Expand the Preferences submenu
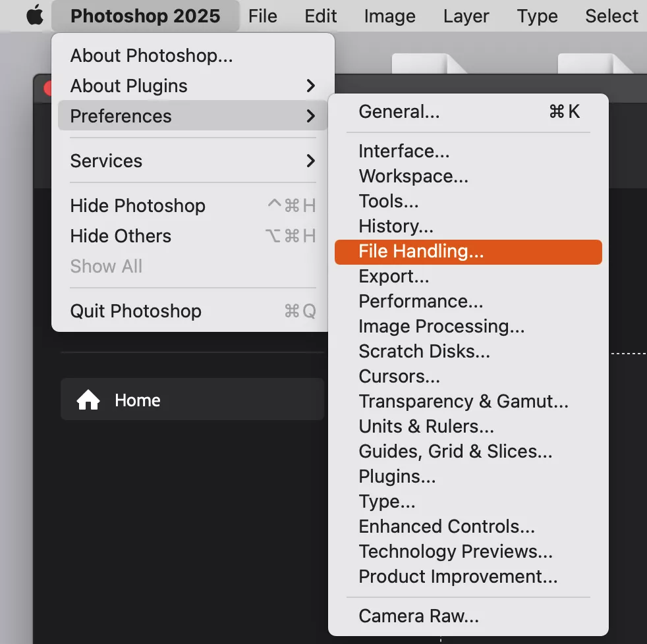This screenshot has width=647, height=644. [192, 116]
